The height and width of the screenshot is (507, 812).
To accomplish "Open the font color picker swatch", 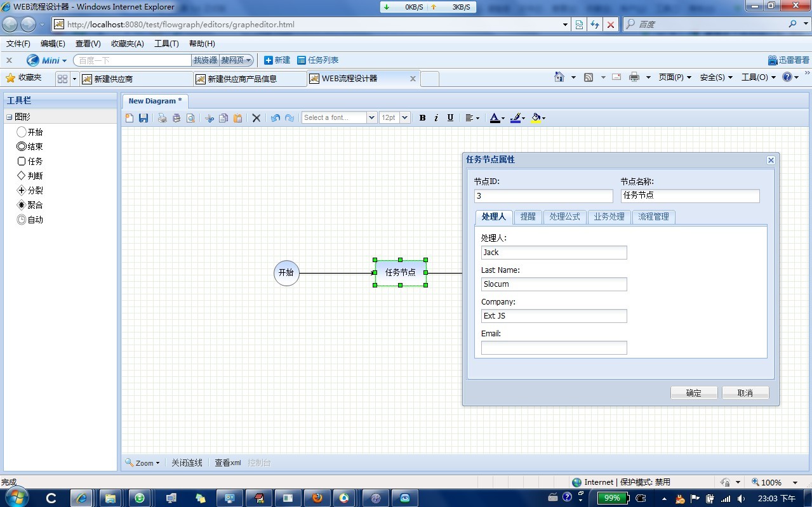I will coord(496,117).
